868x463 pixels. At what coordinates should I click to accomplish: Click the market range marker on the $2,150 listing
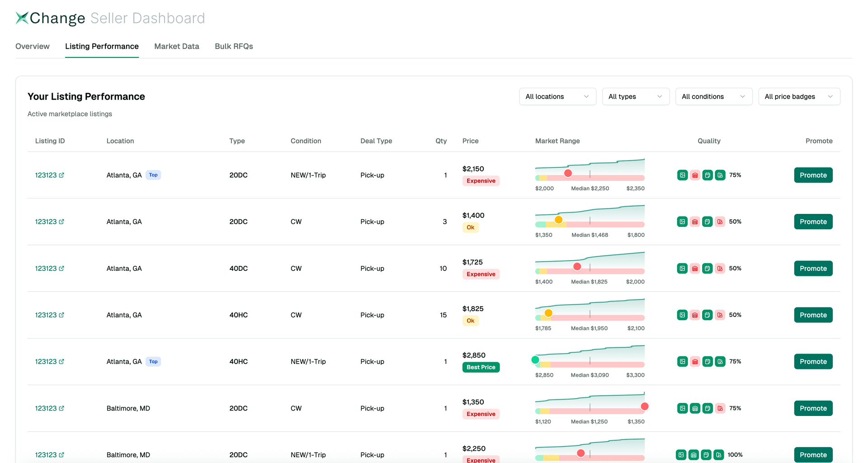[568, 173]
